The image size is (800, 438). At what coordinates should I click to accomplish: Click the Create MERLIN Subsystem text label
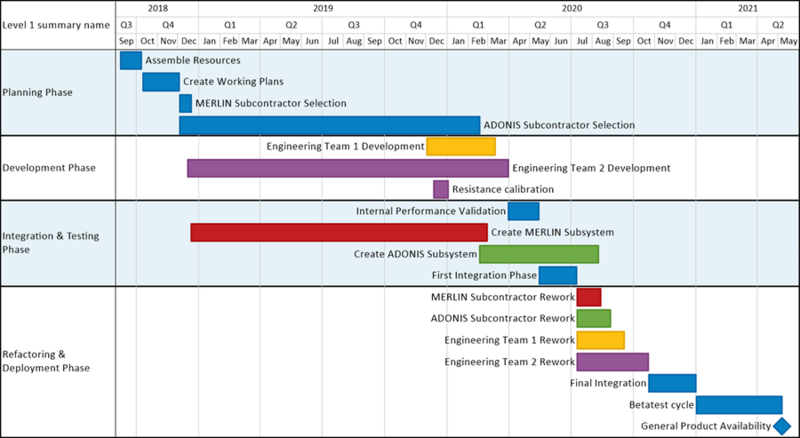coord(553,232)
